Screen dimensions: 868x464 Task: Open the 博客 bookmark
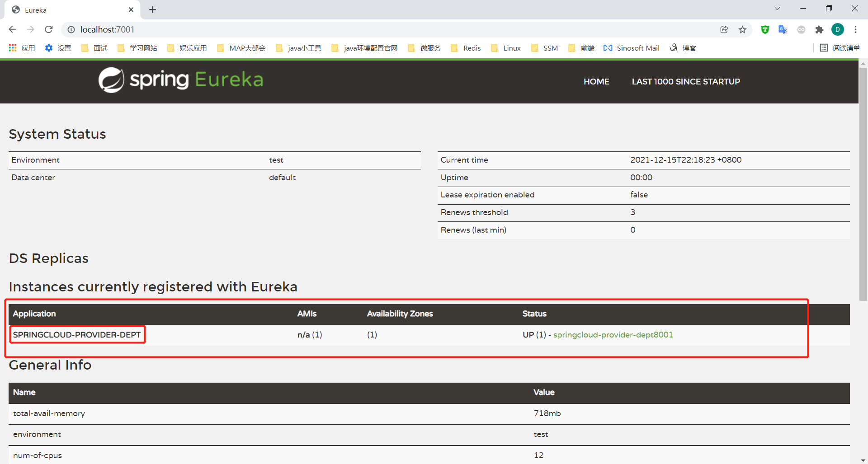tap(683, 48)
